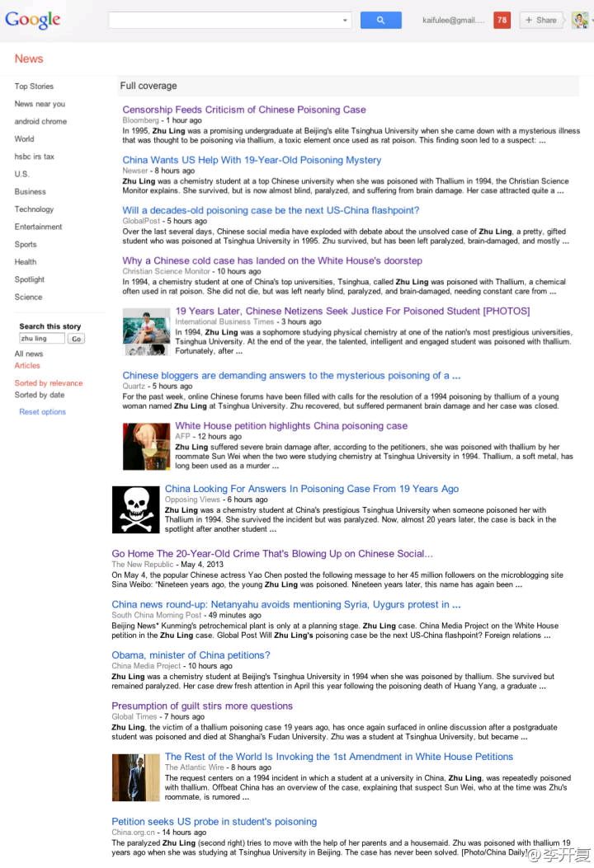Select the Science section
The image size is (594, 868).
tap(28, 298)
